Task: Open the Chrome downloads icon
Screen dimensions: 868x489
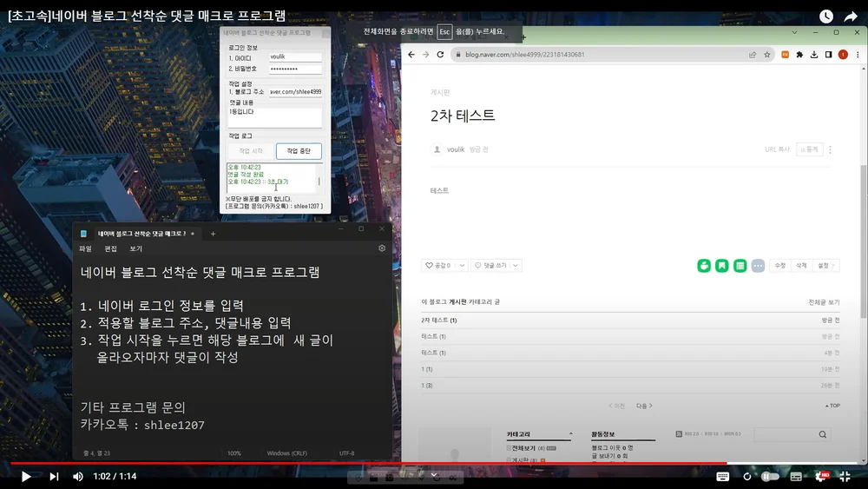Action: click(x=814, y=54)
